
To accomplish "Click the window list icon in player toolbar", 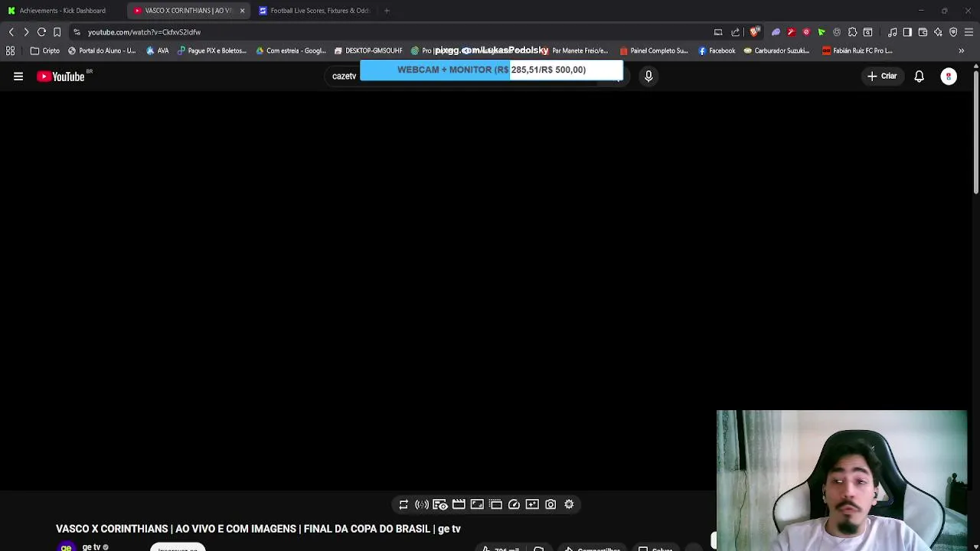I will (495, 504).
